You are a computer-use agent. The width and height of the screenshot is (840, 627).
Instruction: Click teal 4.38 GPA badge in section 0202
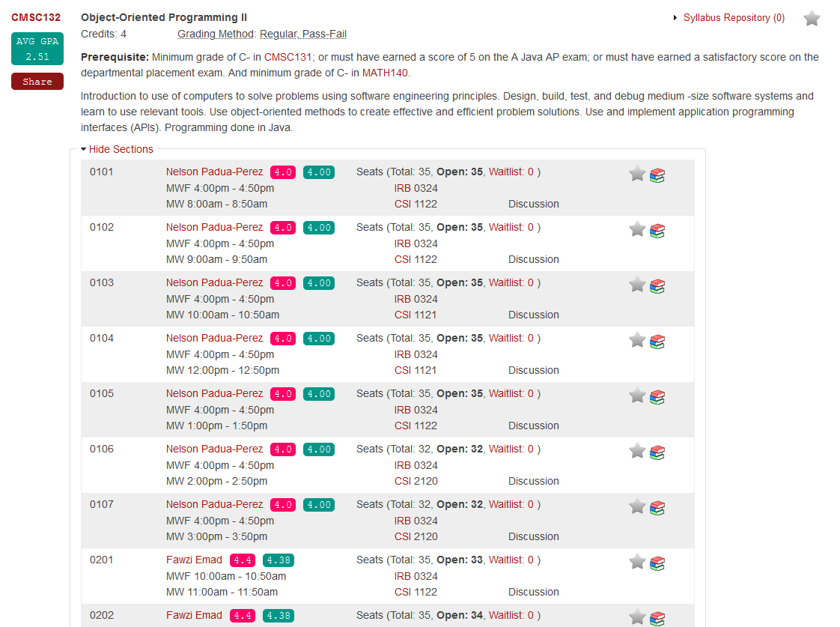tap(279, 616)
